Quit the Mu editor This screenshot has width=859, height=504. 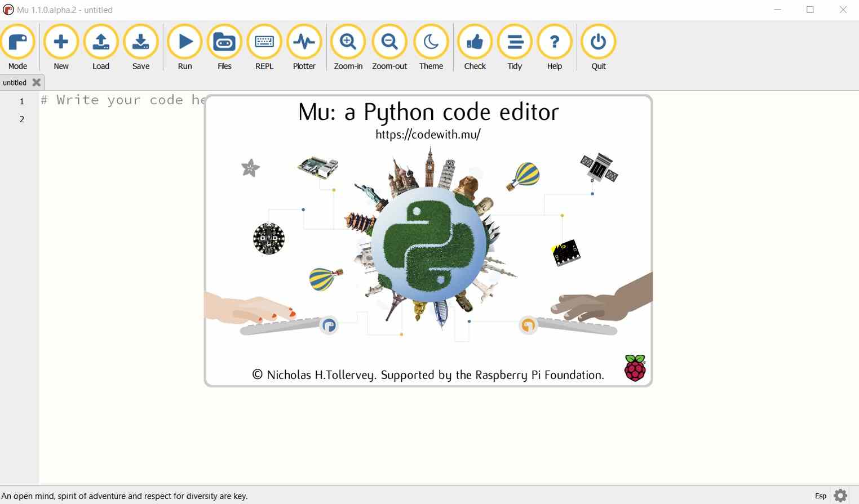click(x=598, y=47)
